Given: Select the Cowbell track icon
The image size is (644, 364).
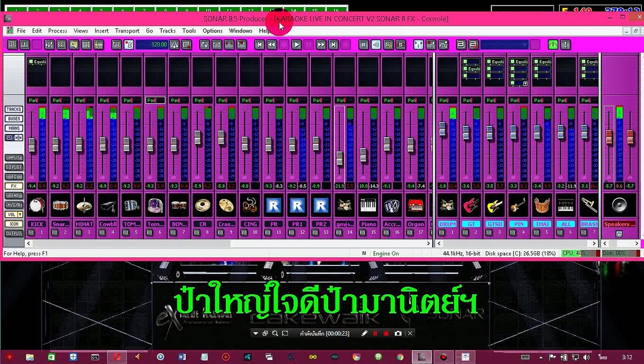Looking at the screenshot, I should point(108,205).
